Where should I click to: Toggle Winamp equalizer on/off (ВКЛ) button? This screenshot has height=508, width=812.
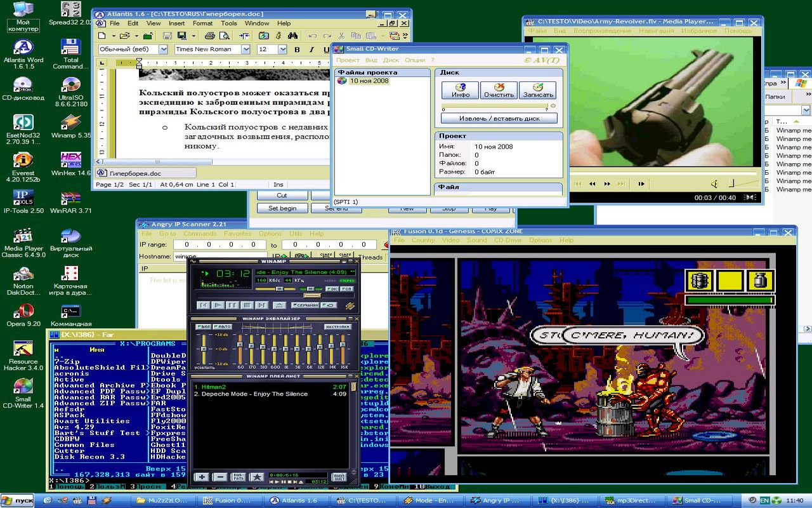pos(204,326)
